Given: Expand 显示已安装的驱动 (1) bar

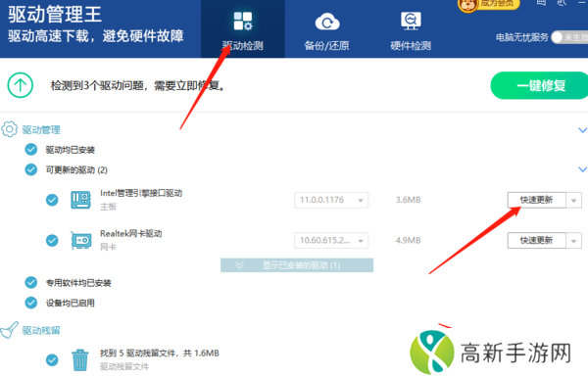Looking at the screenshot, I should [x=297, y=265].
